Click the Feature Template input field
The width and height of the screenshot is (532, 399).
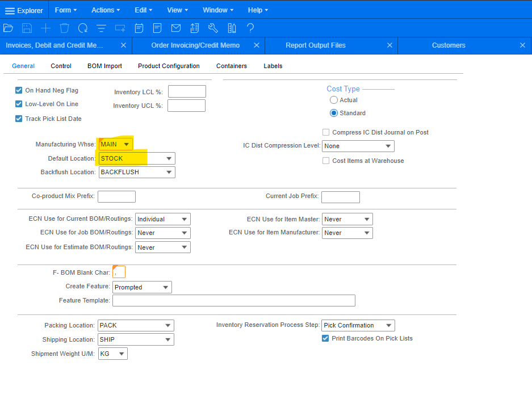click(x=233, y=301)
